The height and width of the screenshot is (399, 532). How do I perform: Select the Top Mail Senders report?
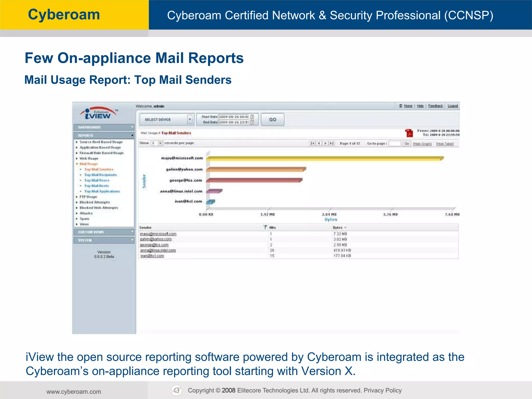[99, 169]
